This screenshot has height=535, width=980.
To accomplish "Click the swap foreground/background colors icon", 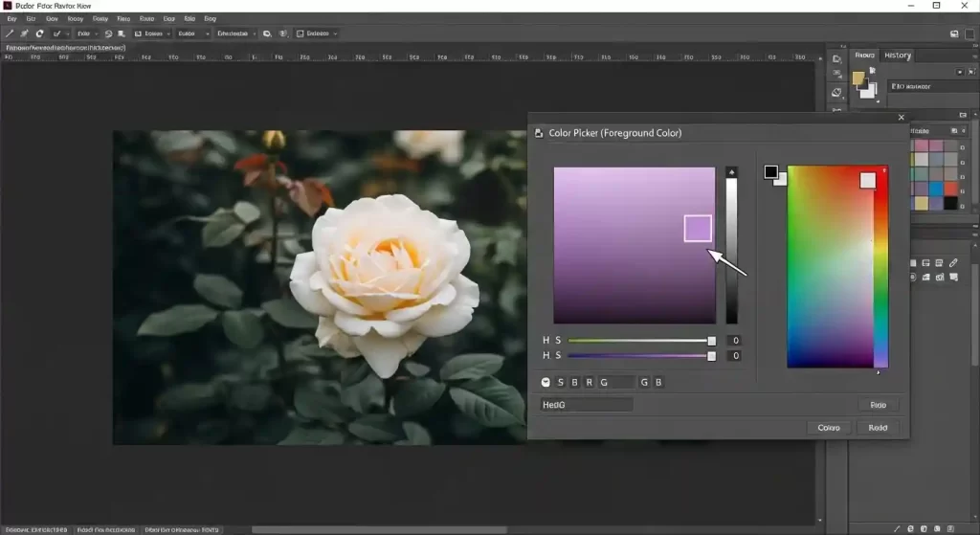I will (x=873, y=71).
